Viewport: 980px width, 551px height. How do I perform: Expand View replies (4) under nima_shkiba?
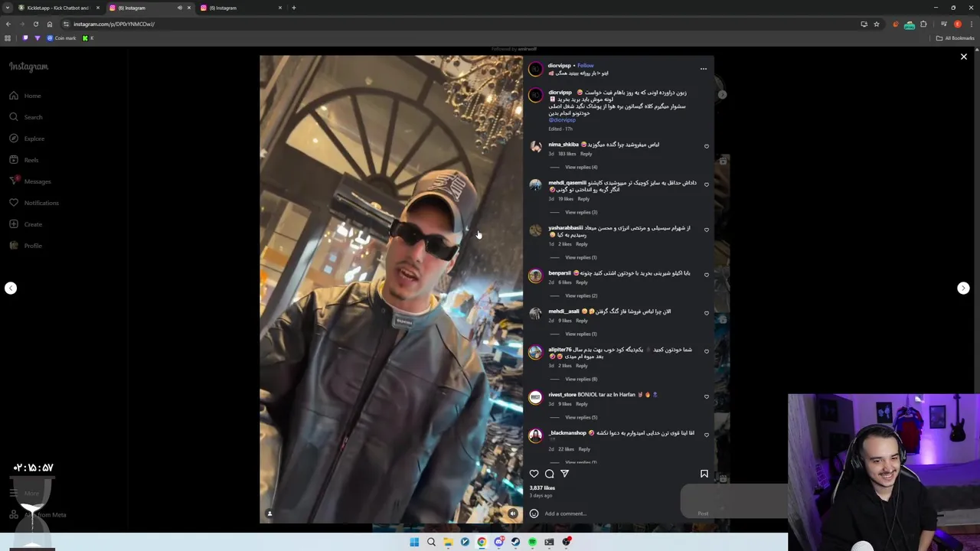point(581,167)
